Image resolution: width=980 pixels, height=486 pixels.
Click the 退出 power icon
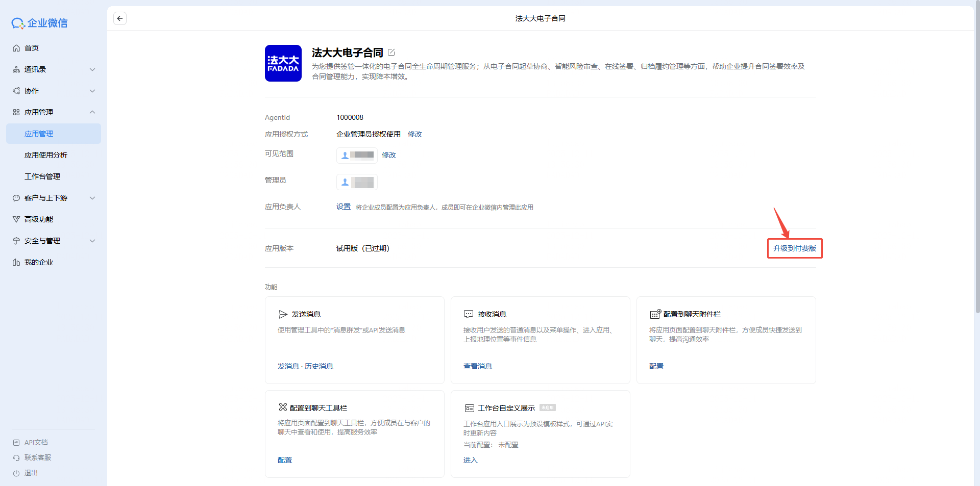tap(16, 473)
